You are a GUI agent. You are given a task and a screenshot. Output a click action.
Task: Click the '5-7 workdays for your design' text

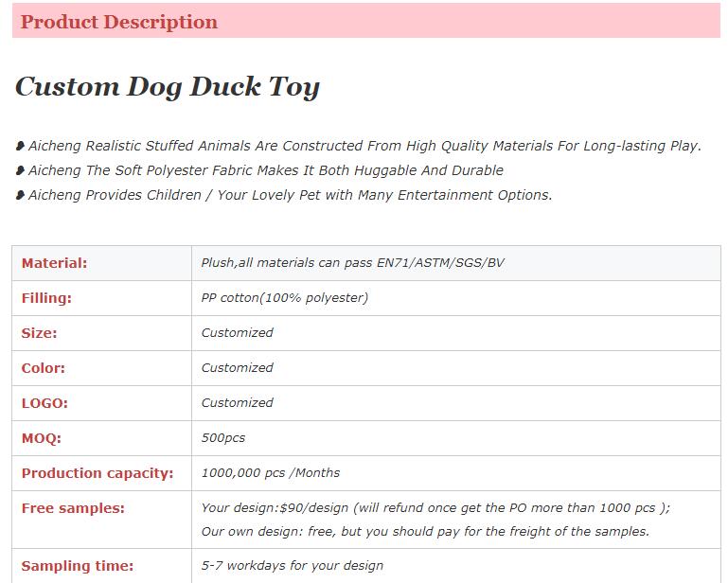point(293,566)
